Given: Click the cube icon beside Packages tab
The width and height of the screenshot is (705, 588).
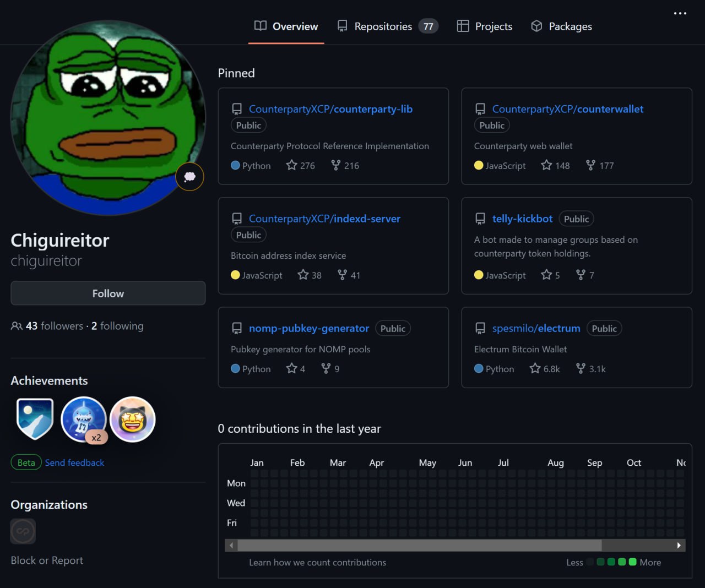Looking at the screenshot, I should click(x=536, y=26).
